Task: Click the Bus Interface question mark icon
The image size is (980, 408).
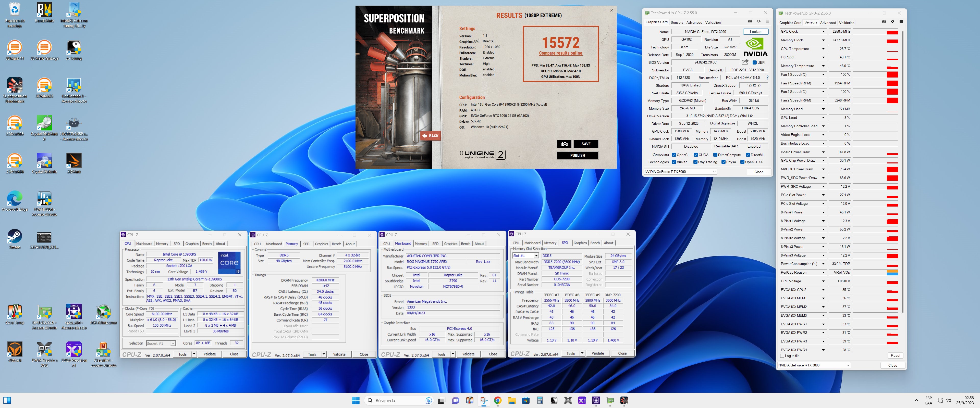Action: pyautogui.click(x=767, y=78)
